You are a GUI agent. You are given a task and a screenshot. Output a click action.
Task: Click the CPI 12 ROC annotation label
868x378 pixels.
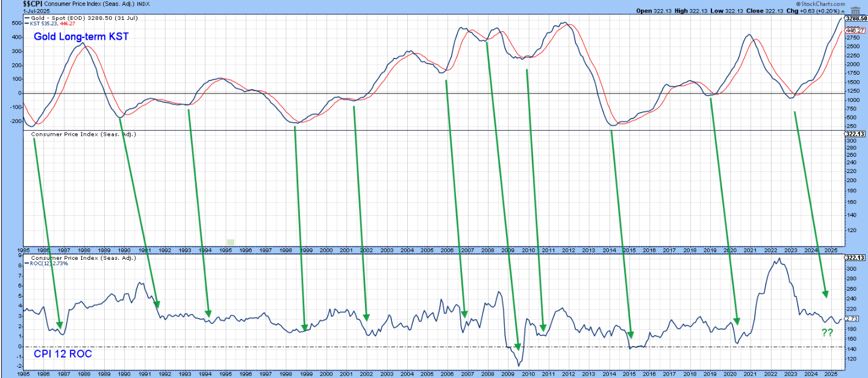tap(63, 354)
